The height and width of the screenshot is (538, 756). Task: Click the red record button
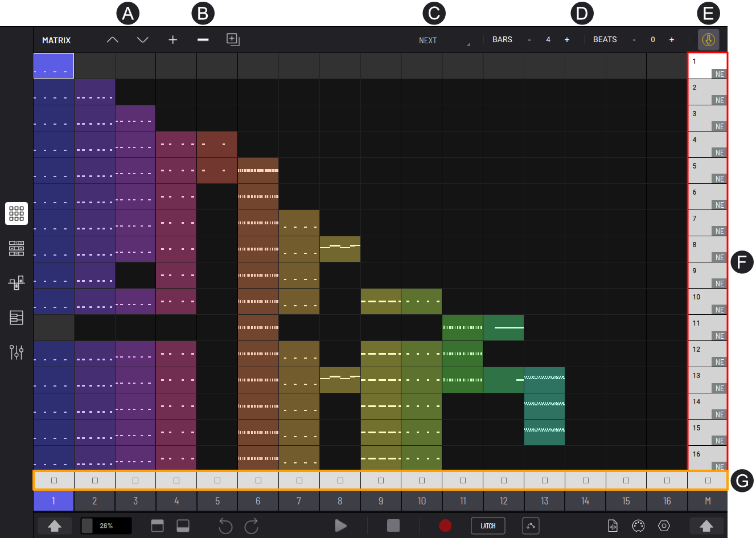(x=445, y=525)
